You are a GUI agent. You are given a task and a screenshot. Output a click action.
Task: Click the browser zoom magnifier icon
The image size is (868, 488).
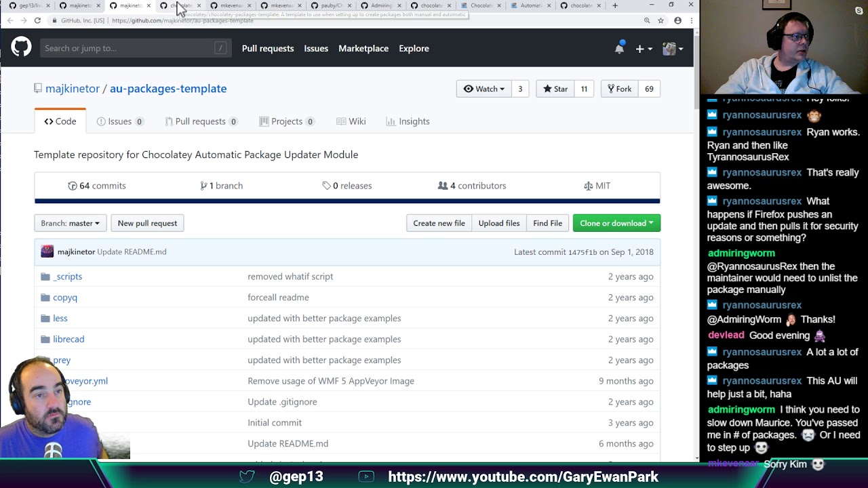pos(647,20)
